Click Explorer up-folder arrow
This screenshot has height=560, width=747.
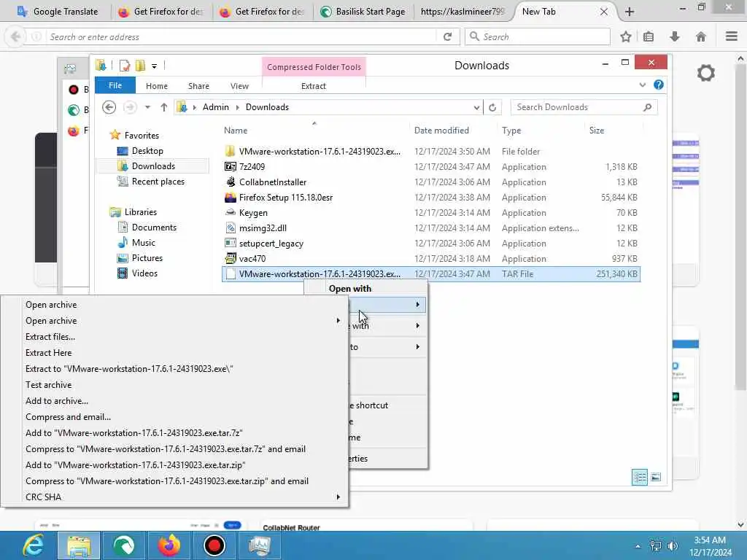(x=164, y=107)
